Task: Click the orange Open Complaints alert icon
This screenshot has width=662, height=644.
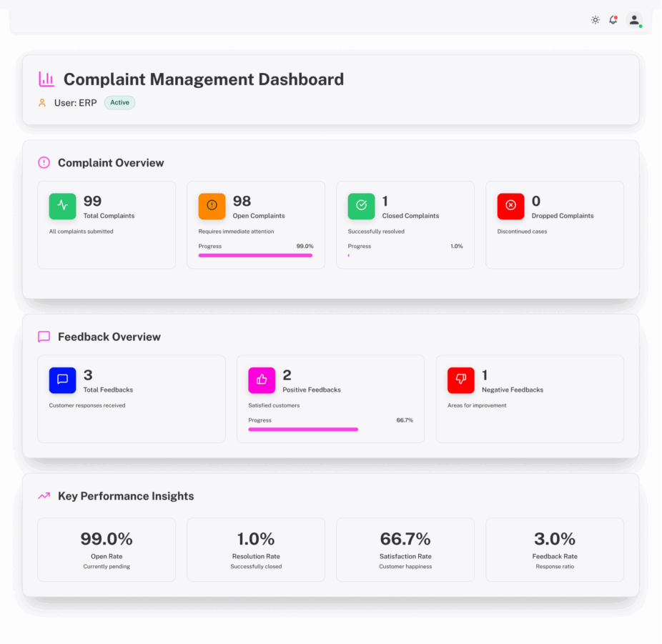Action: pos(212,206)
